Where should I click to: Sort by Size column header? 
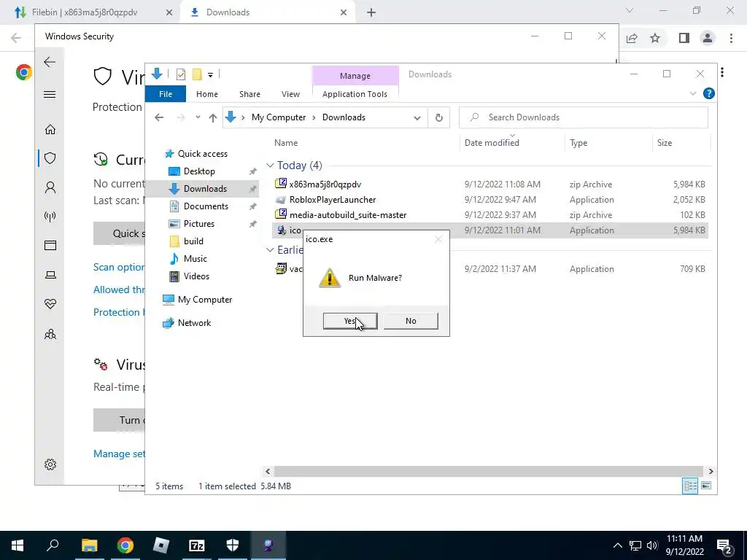pos(664,143)
